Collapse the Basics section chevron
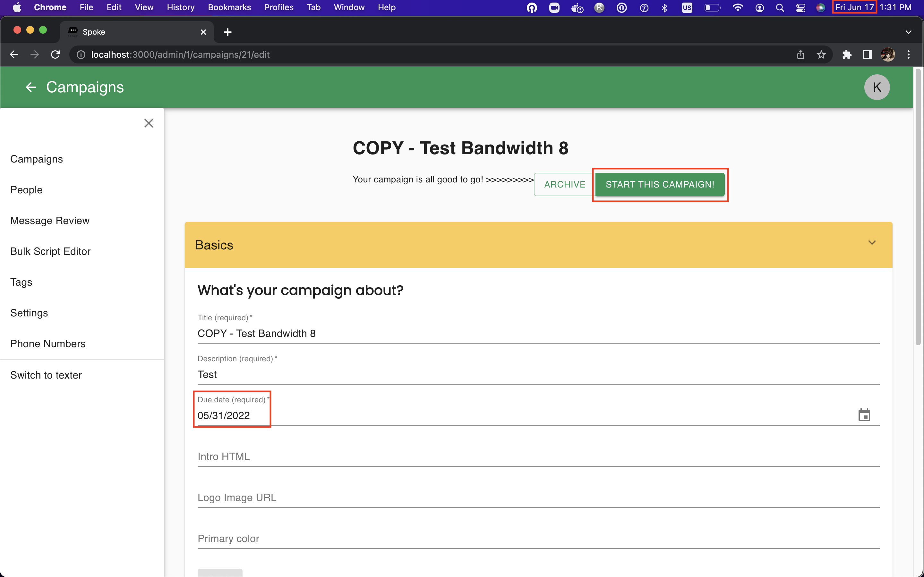This screenshot has width=924, height=577. tap(872, 243)
